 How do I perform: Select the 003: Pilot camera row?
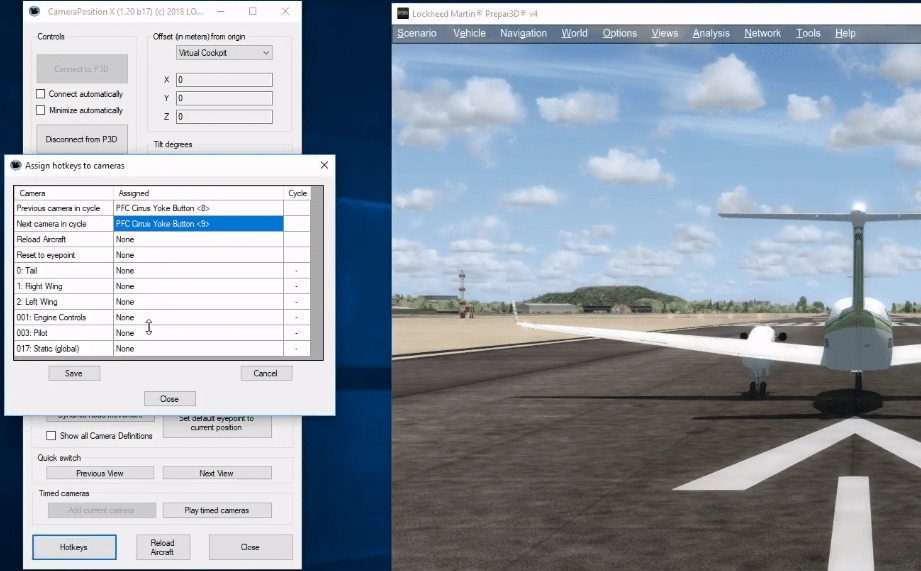click(63, 333)
